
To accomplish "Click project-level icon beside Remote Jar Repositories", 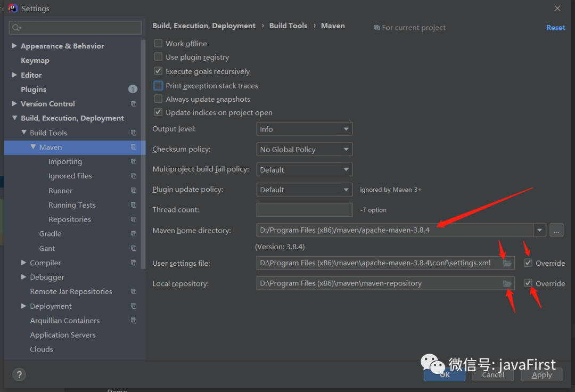I will [x=134, y=291].
